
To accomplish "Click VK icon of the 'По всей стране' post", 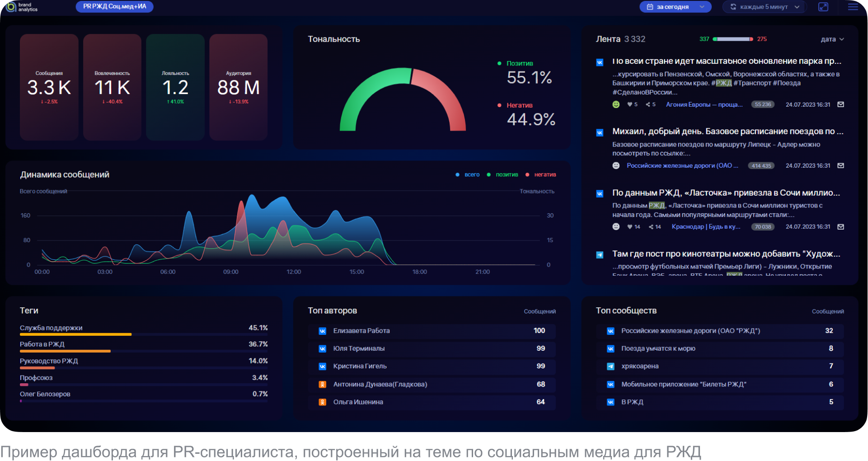I will (x=600, y=62).
